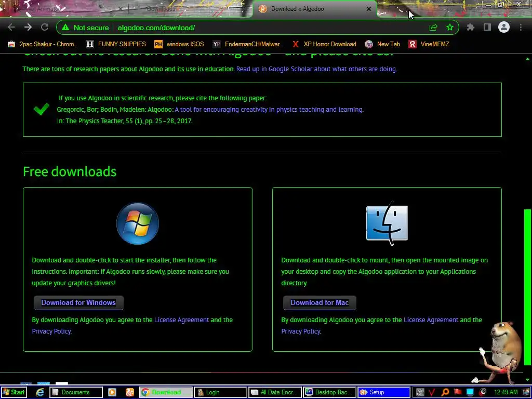Image resolution: width=532 pixels, height=399 pixels.
Task: Go forward with the forward arrow
Action: [28, 27]
